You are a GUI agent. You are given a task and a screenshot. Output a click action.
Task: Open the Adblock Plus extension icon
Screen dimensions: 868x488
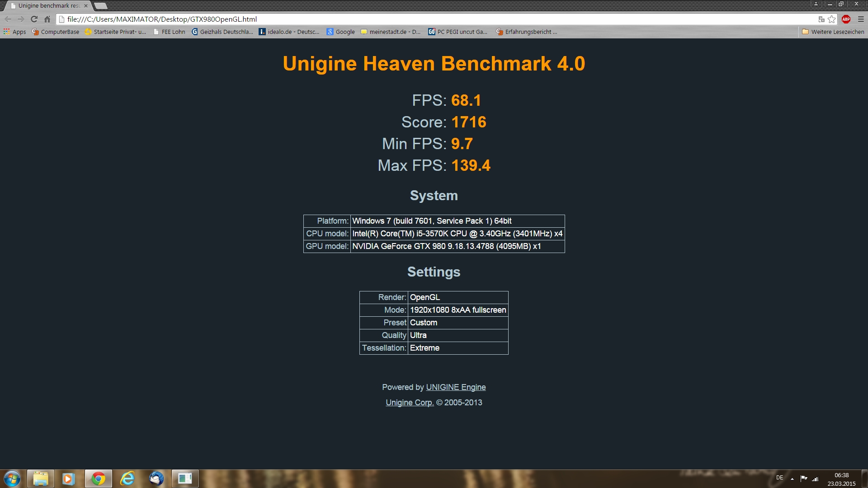point(846,19)
